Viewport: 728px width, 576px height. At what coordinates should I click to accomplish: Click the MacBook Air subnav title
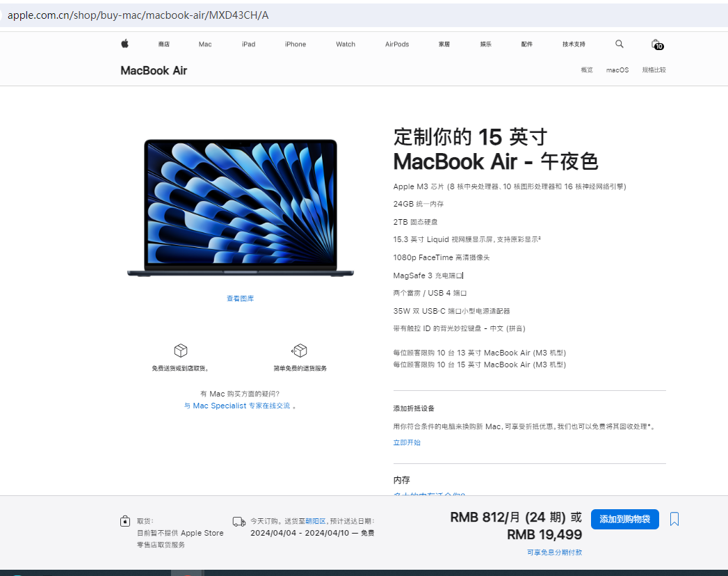pyautogui.click(x=154, y=70)
